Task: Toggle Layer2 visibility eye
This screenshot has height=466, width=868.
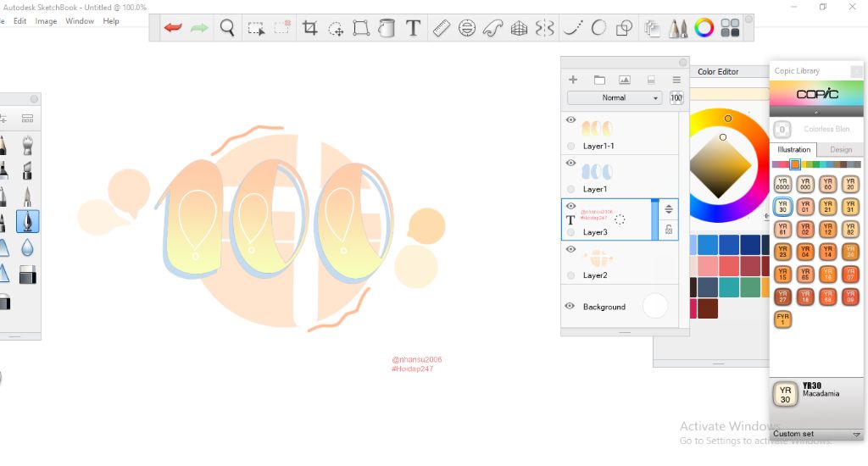Action: (x=570, y=249)
